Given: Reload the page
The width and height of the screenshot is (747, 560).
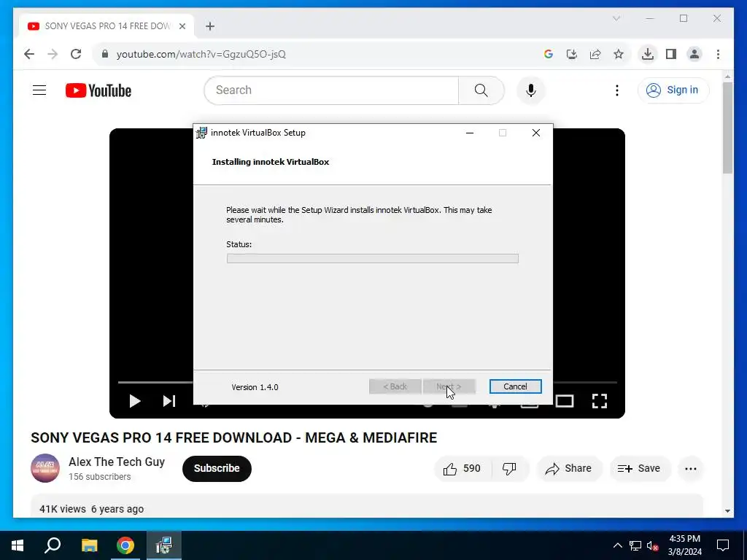Looking at the screenshot, I should (76, 54).
